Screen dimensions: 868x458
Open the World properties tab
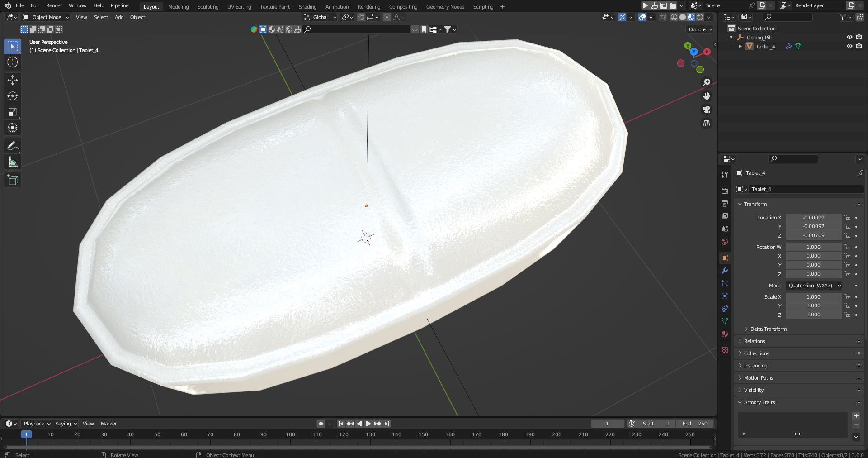click(725, 242)
